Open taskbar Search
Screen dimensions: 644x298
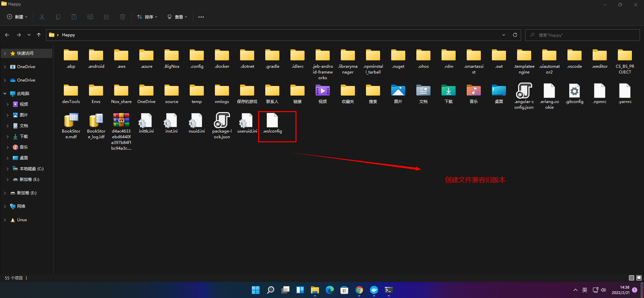pos(271,290)
